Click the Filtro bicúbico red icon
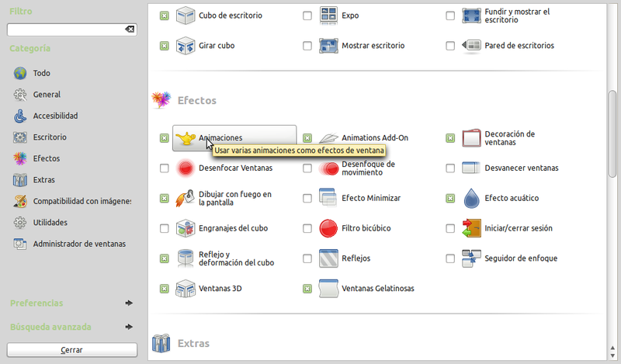The width and height of the screenshot is (621, 364). pyautogui.click(x=329, y=228)
